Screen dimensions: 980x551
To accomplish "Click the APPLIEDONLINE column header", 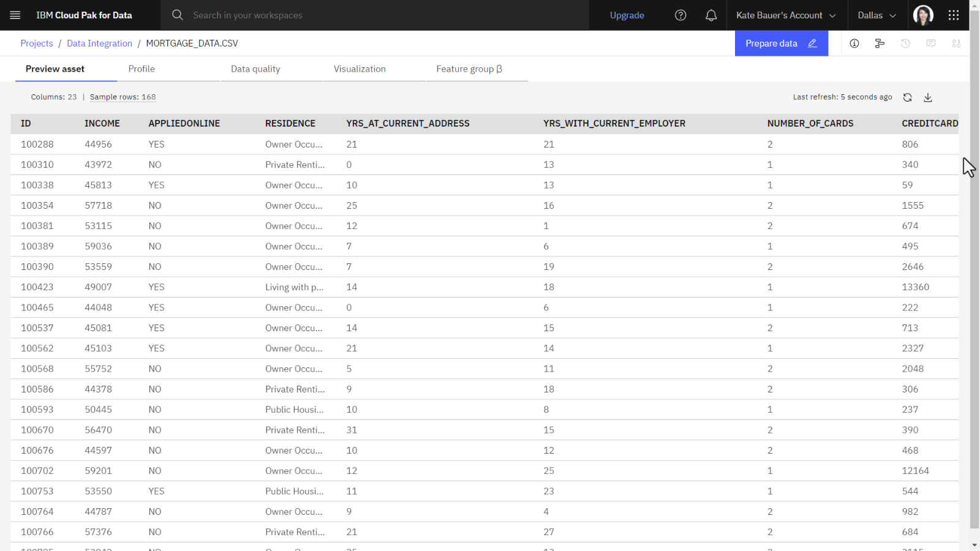I will pyautogui.click(x=184, y=124).
